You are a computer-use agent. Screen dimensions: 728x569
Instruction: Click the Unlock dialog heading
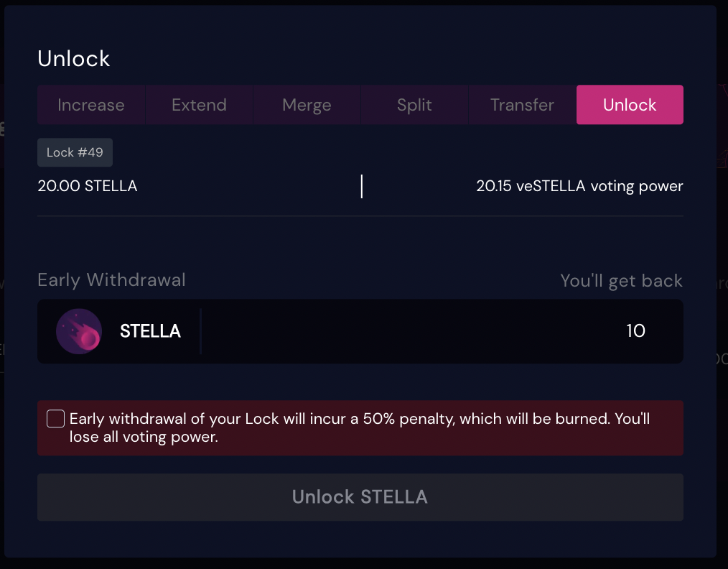[x=74, y=59]
